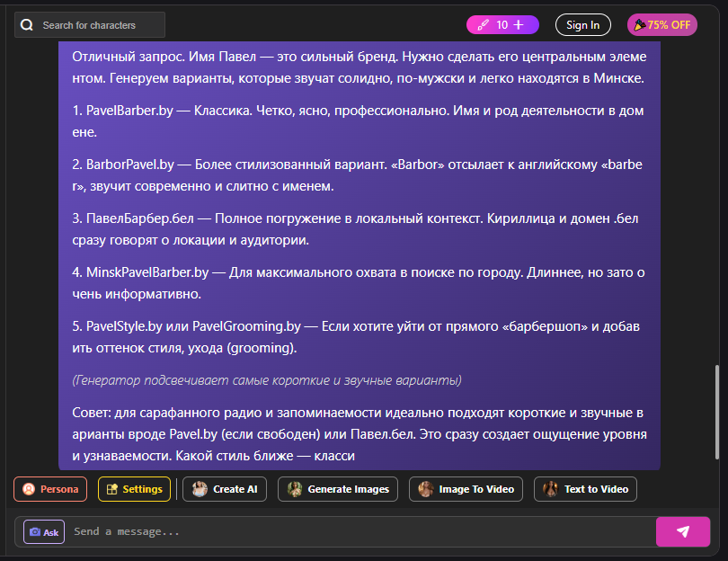
Task: Focus the Search for characters field
Action: (x=90, y=25)
